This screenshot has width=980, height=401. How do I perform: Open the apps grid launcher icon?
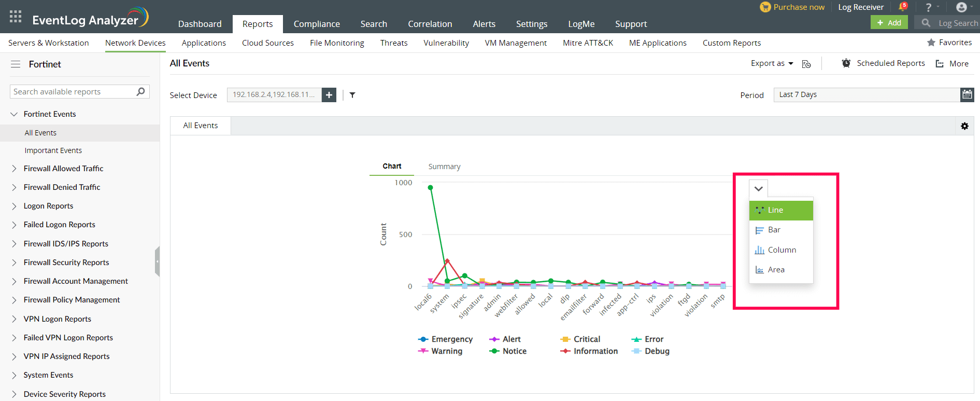tap(16, 17)
